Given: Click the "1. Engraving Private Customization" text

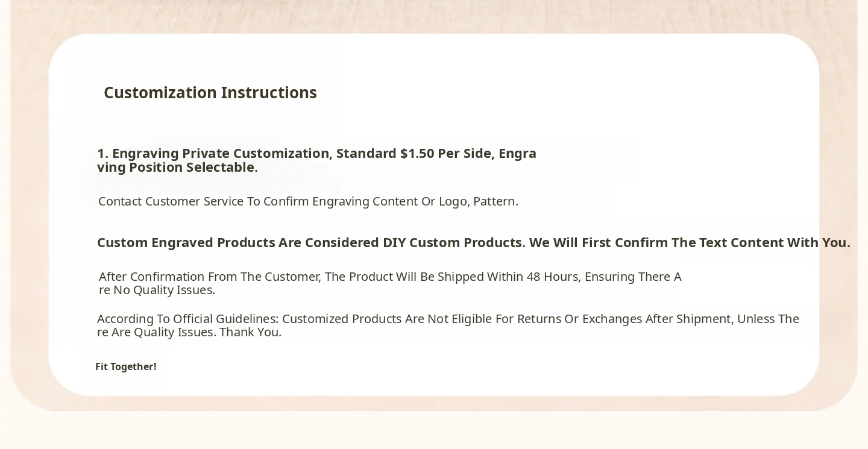Looking at the screenshot, I should [x=214, y=154].
